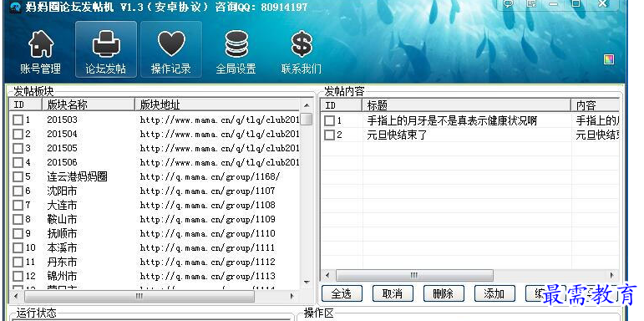
Task: Select URL http://q.mama.cn/group/1113
Action: pos(207,276)
